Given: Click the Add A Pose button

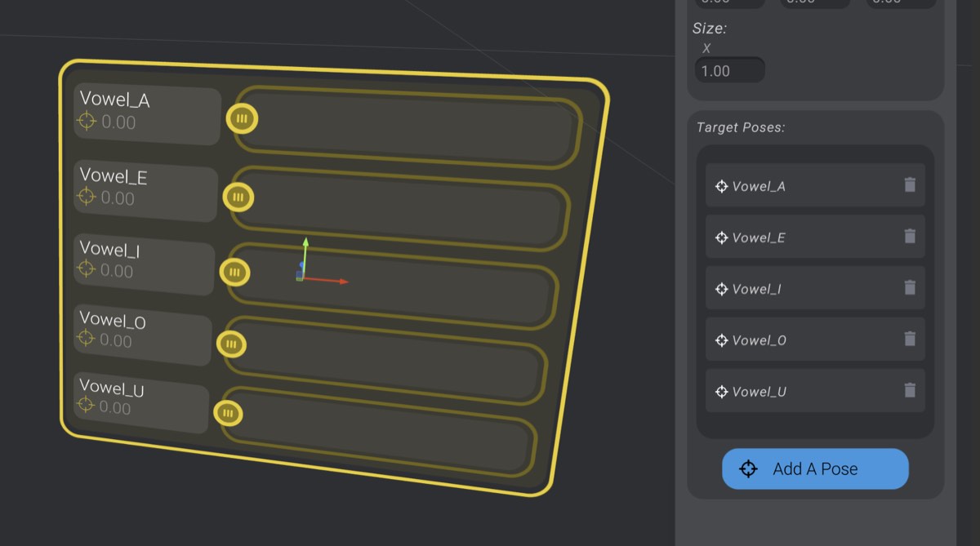Looking at the screenshot, I should pos(815,468).
